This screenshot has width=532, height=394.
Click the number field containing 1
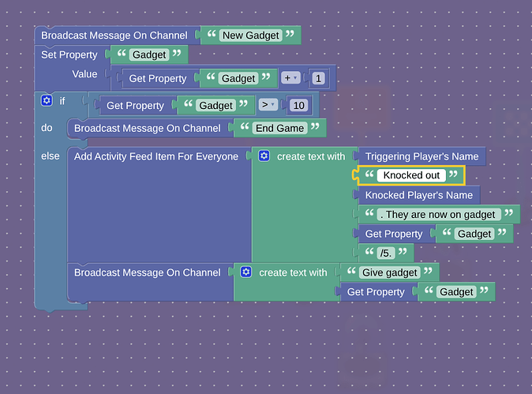(x=318, y=78)
